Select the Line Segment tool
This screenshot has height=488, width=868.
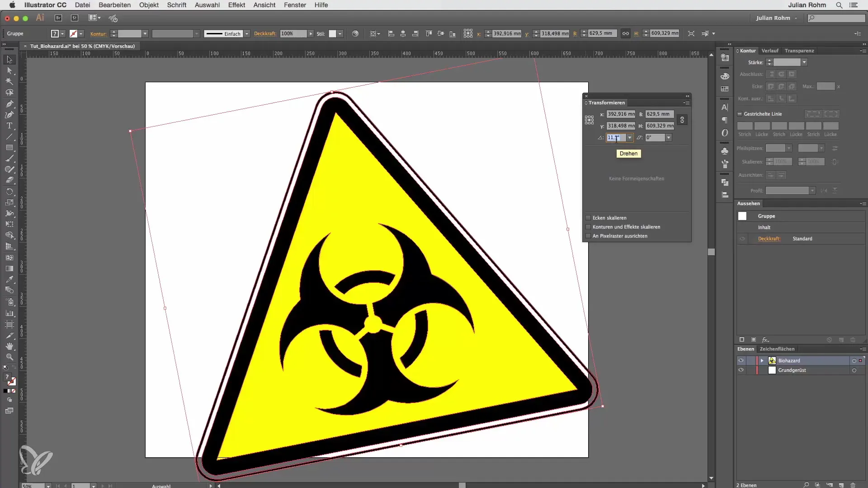pyautogui.click(x=9, y=136)
